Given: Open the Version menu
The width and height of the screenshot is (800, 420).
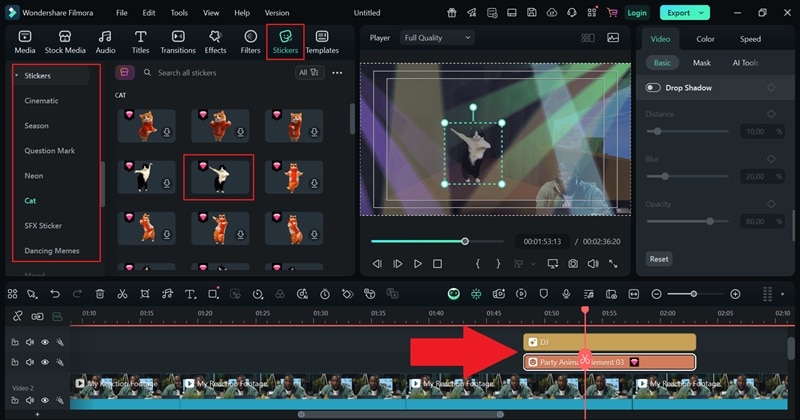Looking at the screenshot, I should coord(277,13).
